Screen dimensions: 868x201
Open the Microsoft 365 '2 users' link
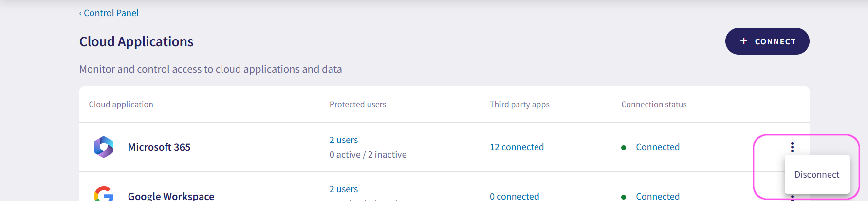click(343, 140)
